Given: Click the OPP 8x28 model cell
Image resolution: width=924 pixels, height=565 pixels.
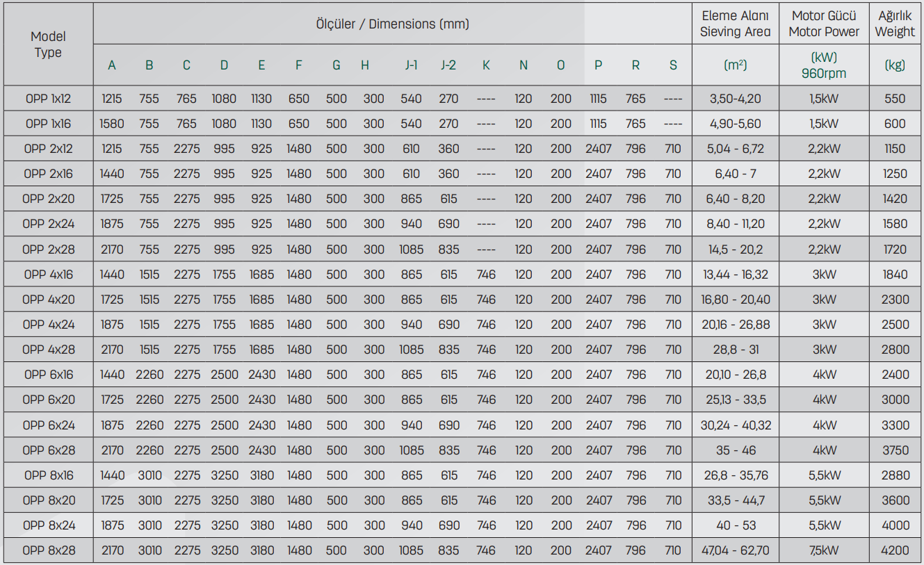Looking at the screenshot, I should tap(48, 550).
